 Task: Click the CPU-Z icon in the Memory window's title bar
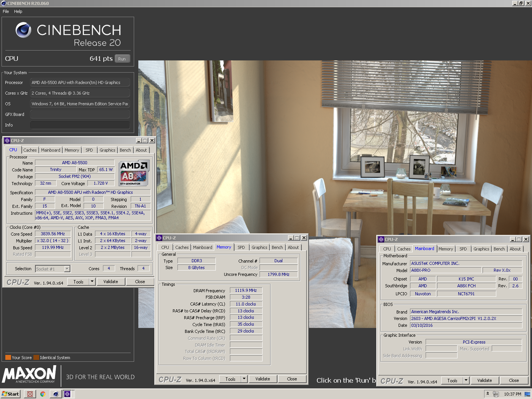click(x=160, y=238)
